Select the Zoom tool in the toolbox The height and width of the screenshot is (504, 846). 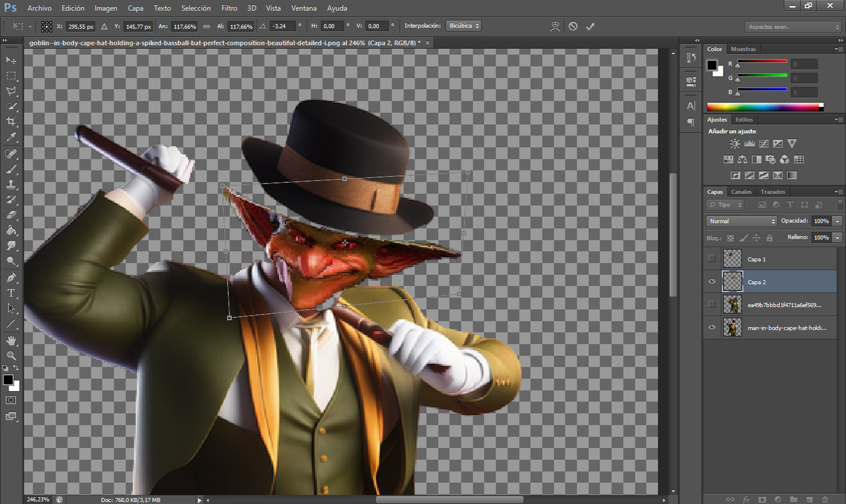pyautogui.click(x=11, y=355)
